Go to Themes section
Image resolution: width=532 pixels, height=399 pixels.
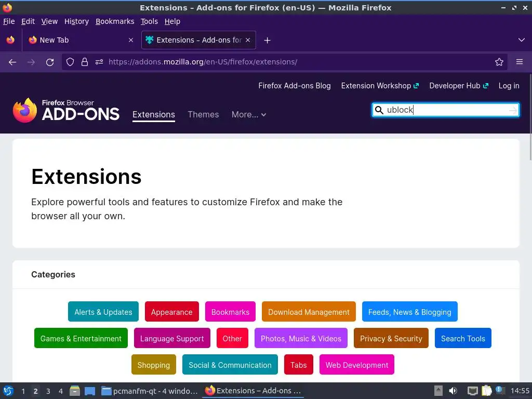coord(203,115)
